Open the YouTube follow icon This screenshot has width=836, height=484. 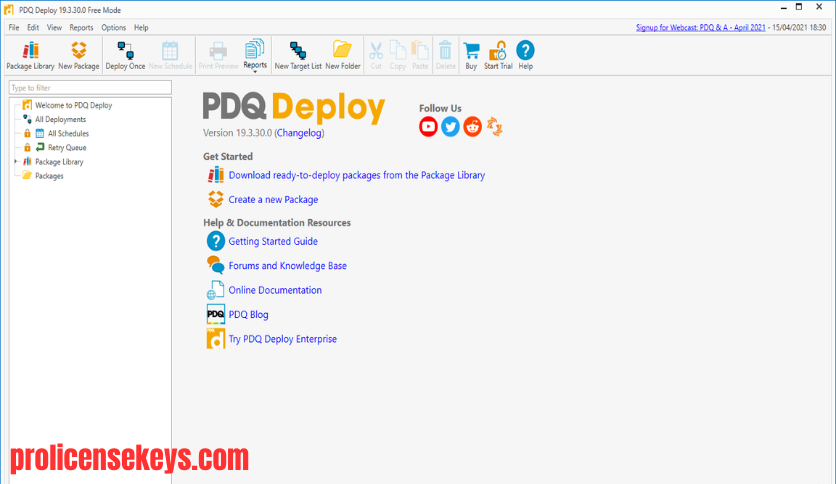tap(428, 127)
